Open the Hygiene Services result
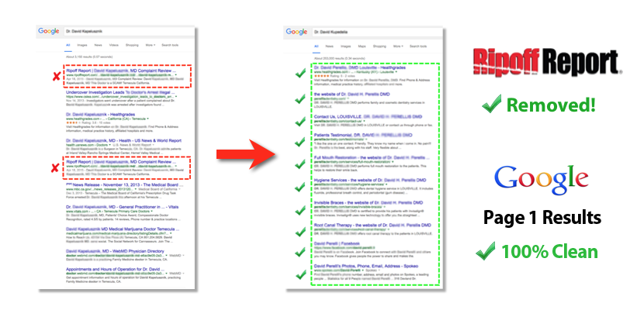Viewport: 644px width, 310px height. (370, 180)
